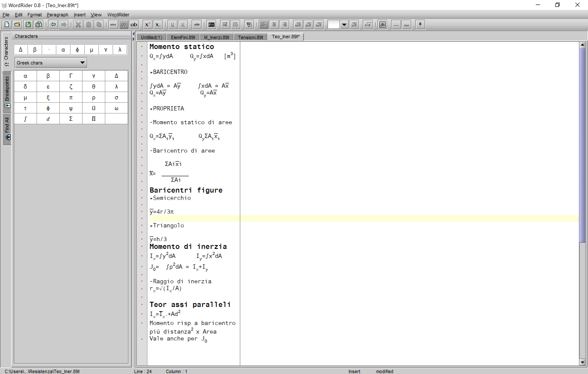
Task: Apply subscript formatting
Action: [x=158, y=25]
